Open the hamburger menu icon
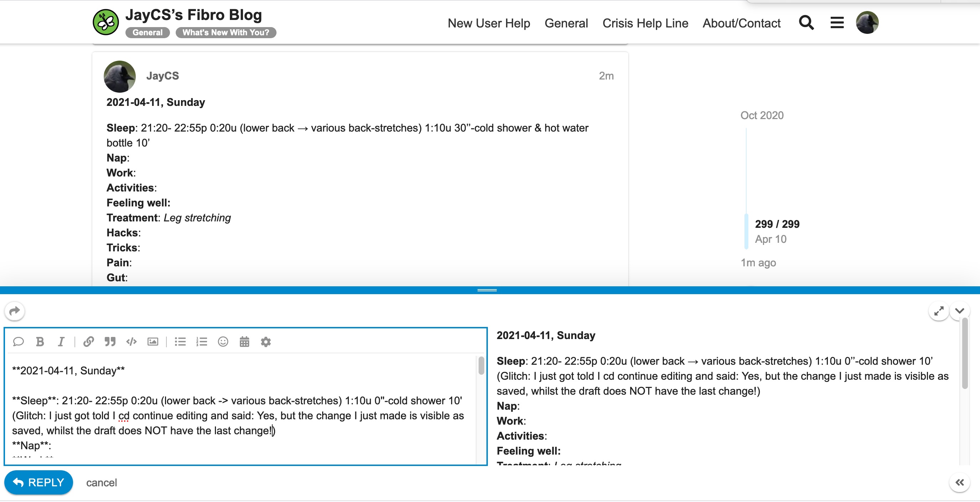 pos(837,23)
